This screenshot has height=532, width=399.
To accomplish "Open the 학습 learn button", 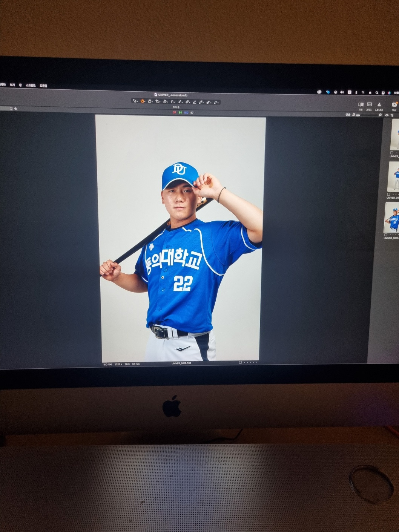I will 394,104.
